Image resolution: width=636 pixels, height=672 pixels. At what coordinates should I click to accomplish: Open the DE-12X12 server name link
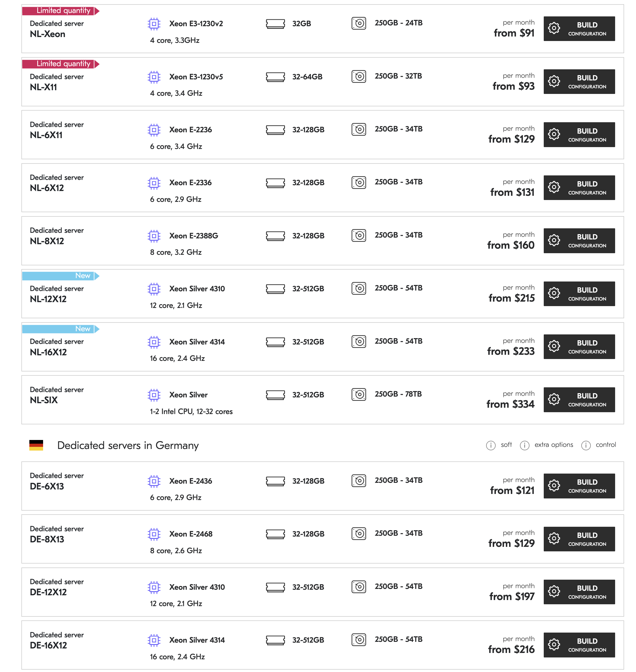coord(48,592)
